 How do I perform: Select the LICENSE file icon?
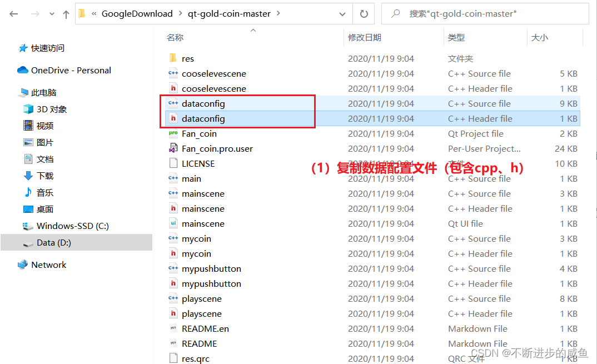[173, 163]
